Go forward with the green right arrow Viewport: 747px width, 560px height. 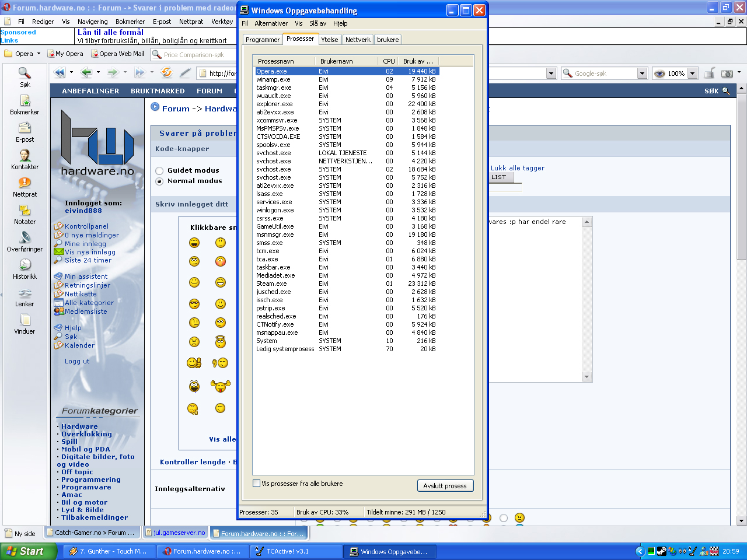pos(113,73)
